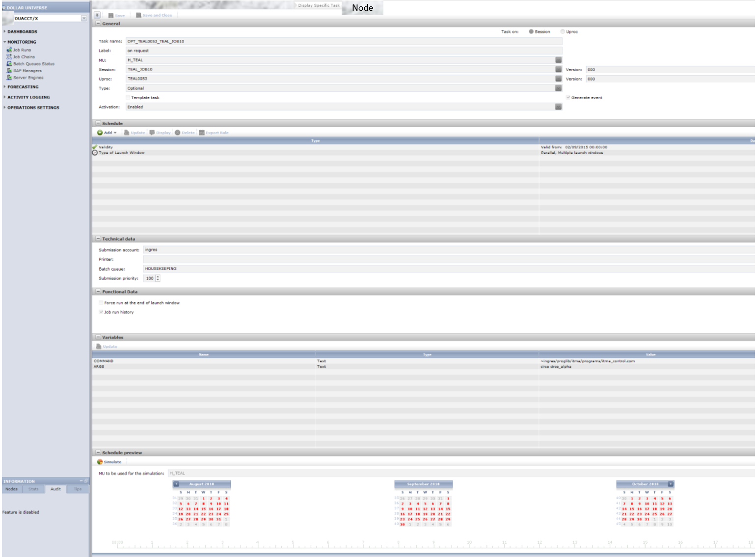The image size is (756, 557).
Task: Toggle the Template task checkbox
Action: click(x=128, y=98)
